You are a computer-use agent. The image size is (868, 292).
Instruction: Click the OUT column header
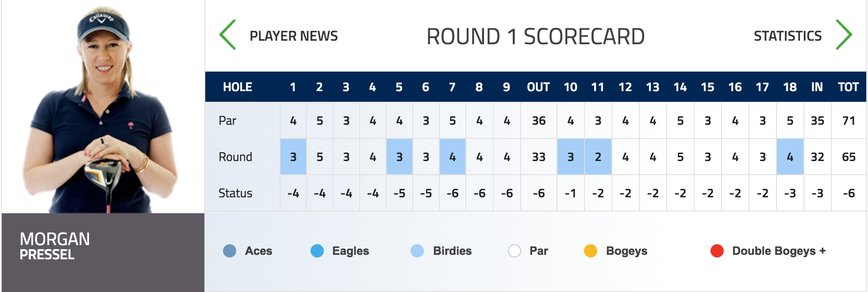coord(538,87)
